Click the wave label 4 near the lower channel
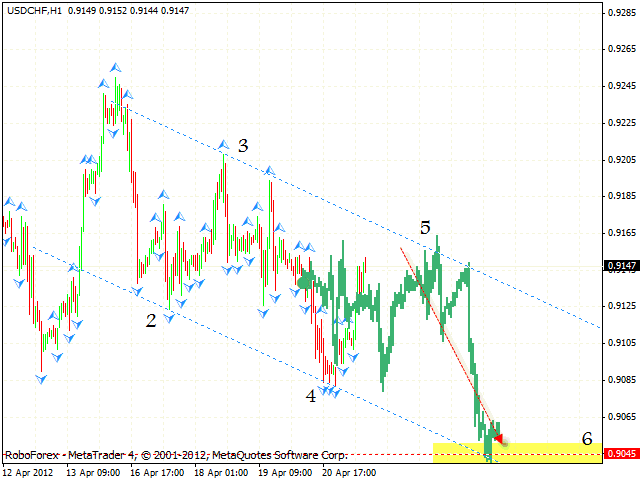 click(x=311, y=395)
